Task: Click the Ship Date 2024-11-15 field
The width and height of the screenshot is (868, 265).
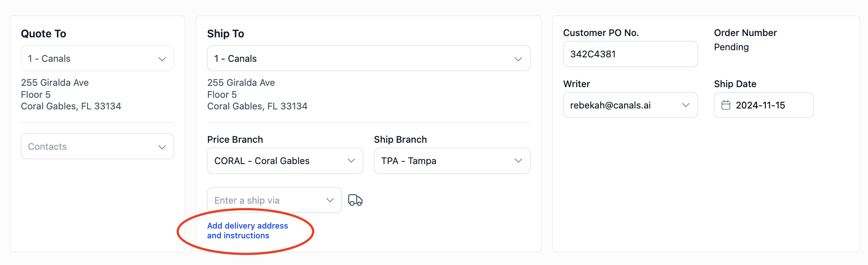Action: click(x=763, y=105)
